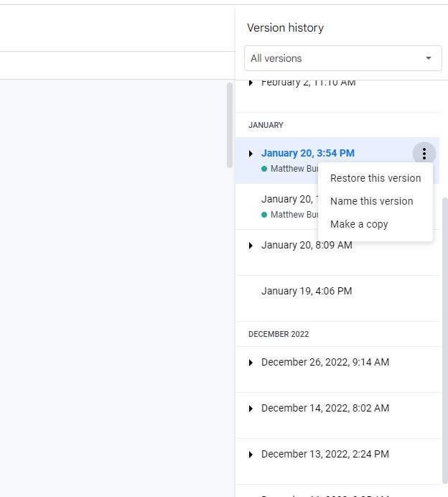The height and width of the screenshot is (497, 448).
Task: Expand the February 2 version group
Action: 251,83
